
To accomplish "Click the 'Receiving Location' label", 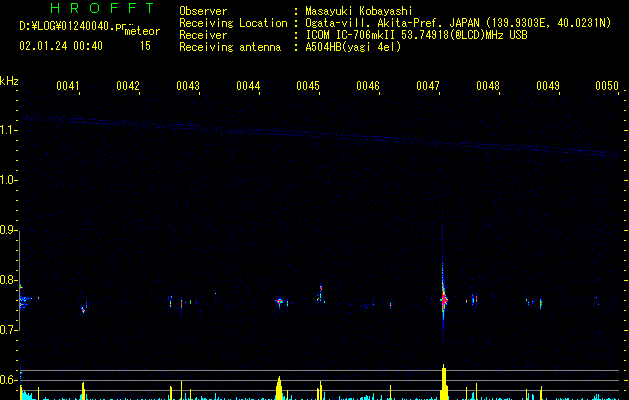I will point(233,23).
